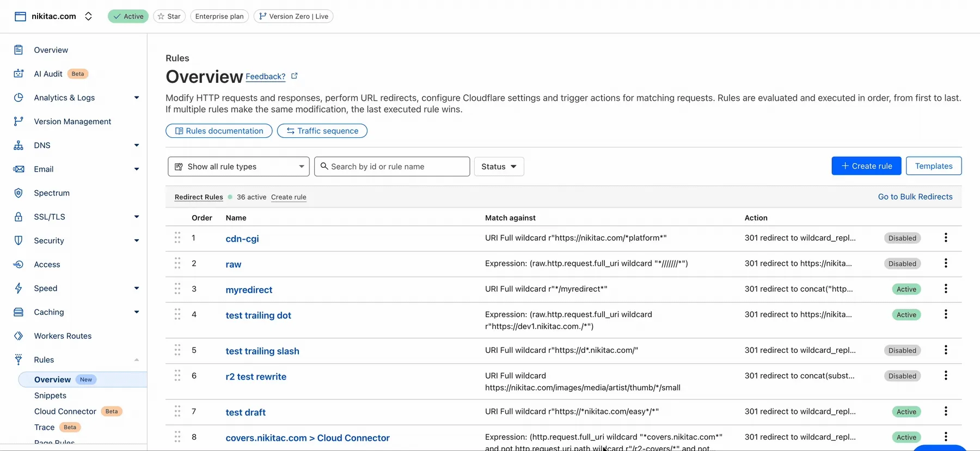The width and height of the screenshot is (980, 451).
Task: Grab the drag handle for raw rule
Action: pos(177,264)
